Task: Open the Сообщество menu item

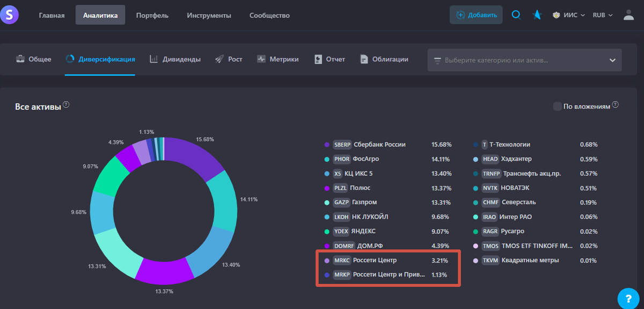Action: pyautogui.click(x=269, y=15)
